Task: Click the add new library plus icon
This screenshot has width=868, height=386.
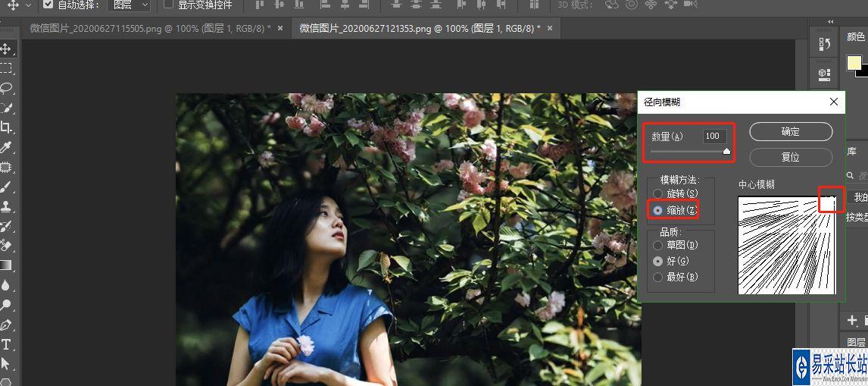Action: tap(853, 320)
